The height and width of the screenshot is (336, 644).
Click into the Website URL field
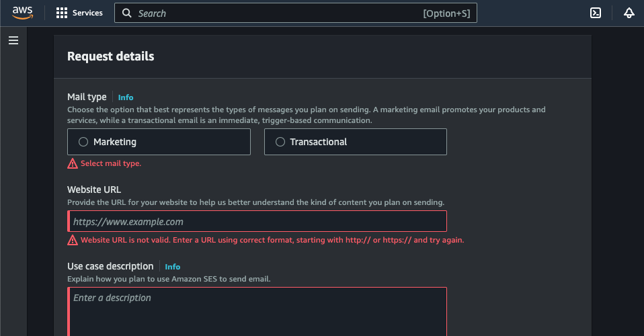tap(257, 222)
